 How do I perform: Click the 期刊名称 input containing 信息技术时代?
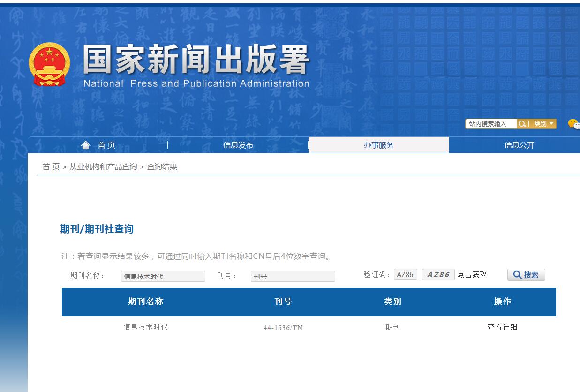[163, 276]
